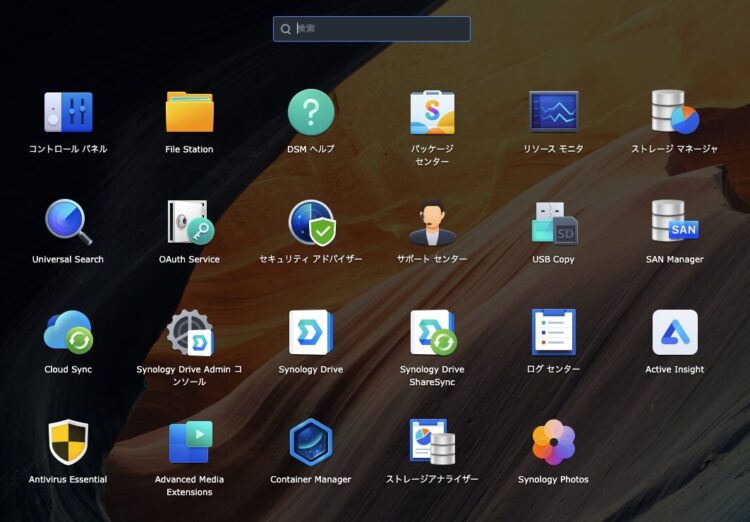This screenshot has height=522, width=750.
Task: Launch Universal Search
Action: tap(68, 222)
